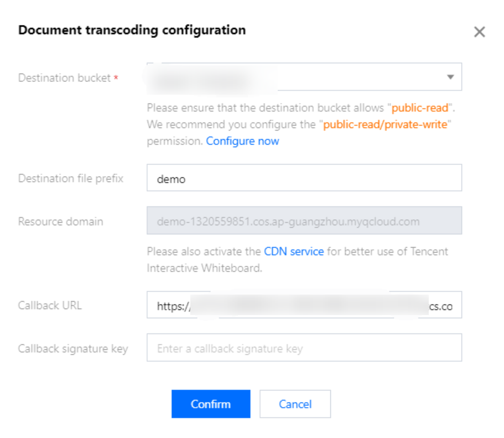Open the Configure now link
504x438 pixels.
[242, 141]
